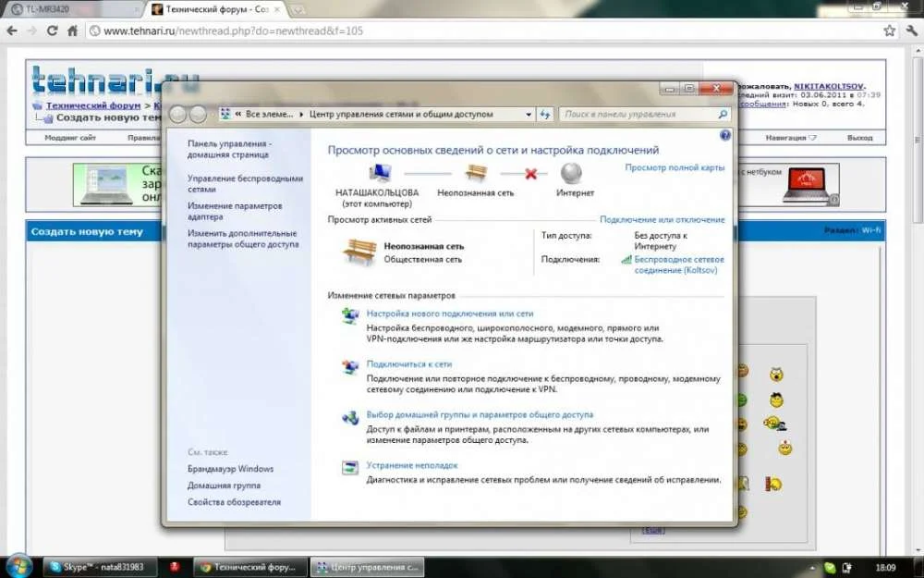Click the Интернет globe icon
This screenshot has height=578, width=924.
[570, 174]
